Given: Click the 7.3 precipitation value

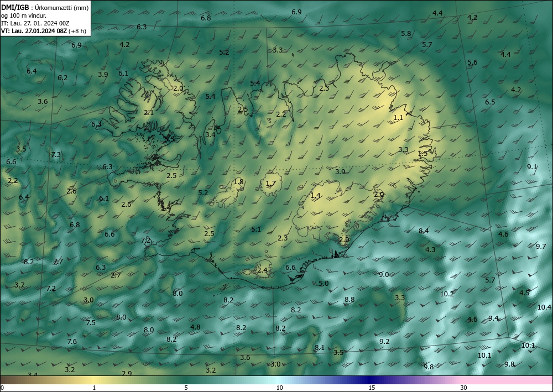Looking at the screenshot, I should [x=56, y=155].
